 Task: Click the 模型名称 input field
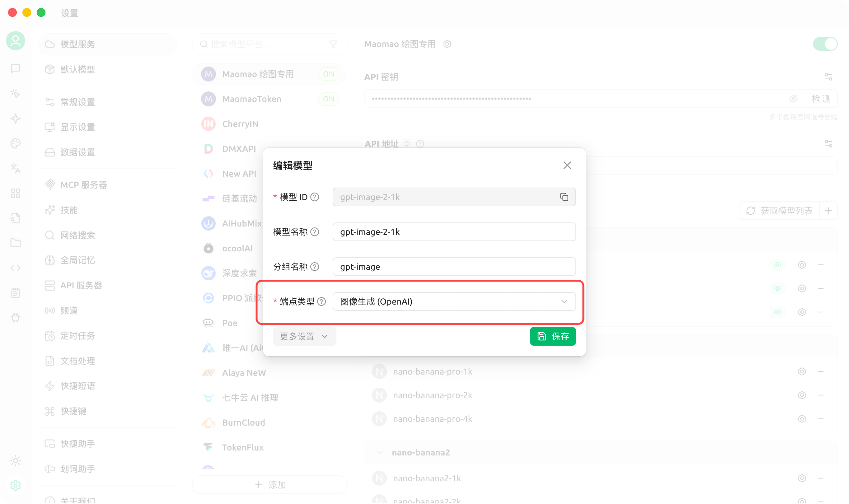point(454,232)
